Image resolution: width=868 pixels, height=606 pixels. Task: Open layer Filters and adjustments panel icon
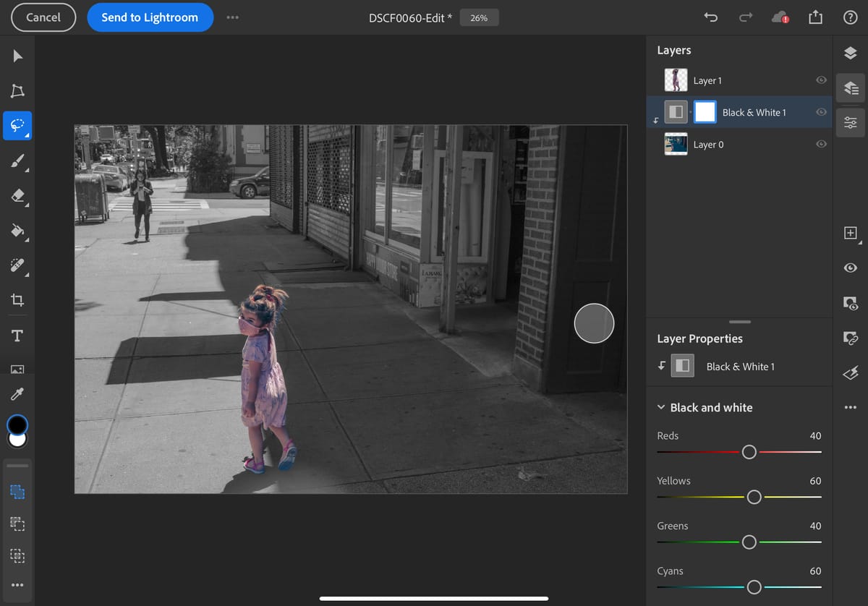(x=851, y=122)
